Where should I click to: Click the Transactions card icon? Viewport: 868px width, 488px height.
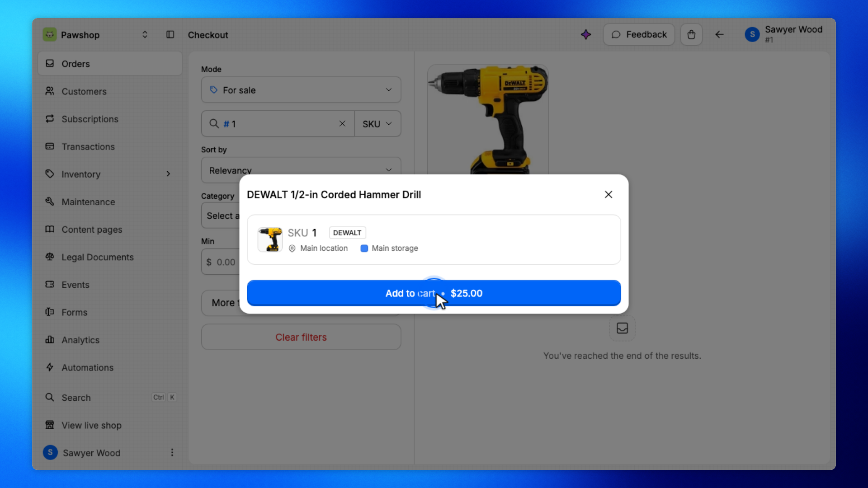coord(50,146)
